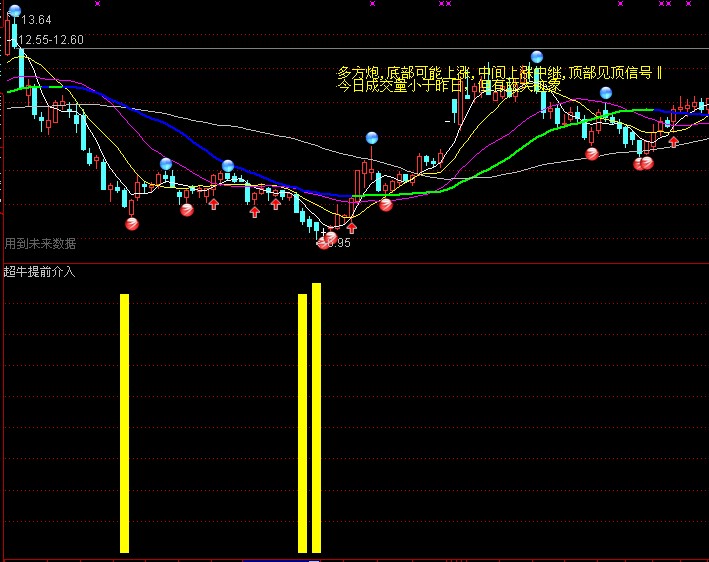Click the 多方炮 annotation text line
709x562 pixels.
click(499, 72)
